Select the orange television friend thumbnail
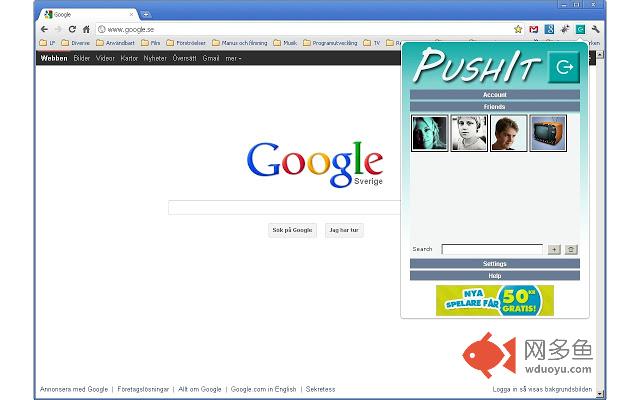Image resolution: width=640 pixels, height=400 pixels. pos(548,133)
